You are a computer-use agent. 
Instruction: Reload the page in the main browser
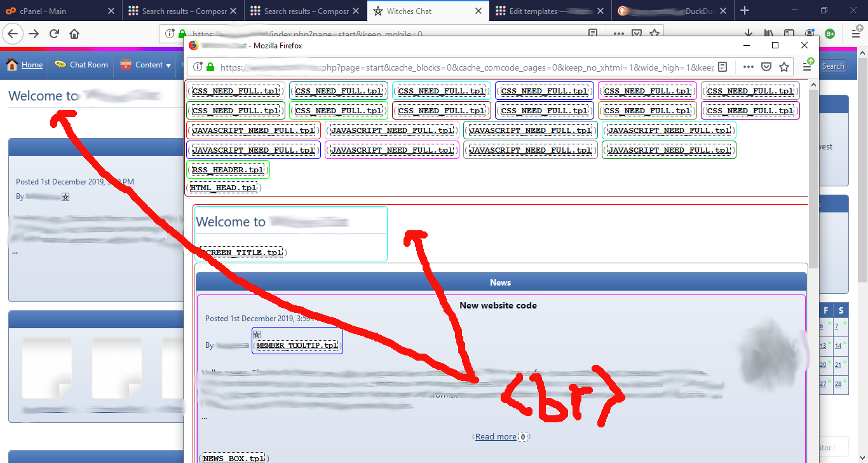point(54,34)
